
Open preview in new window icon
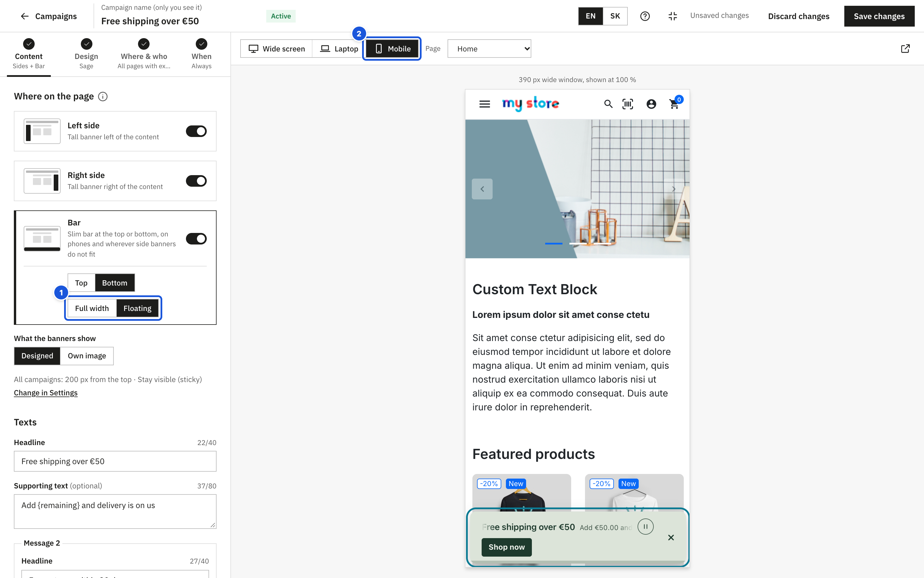click(905, 49)
